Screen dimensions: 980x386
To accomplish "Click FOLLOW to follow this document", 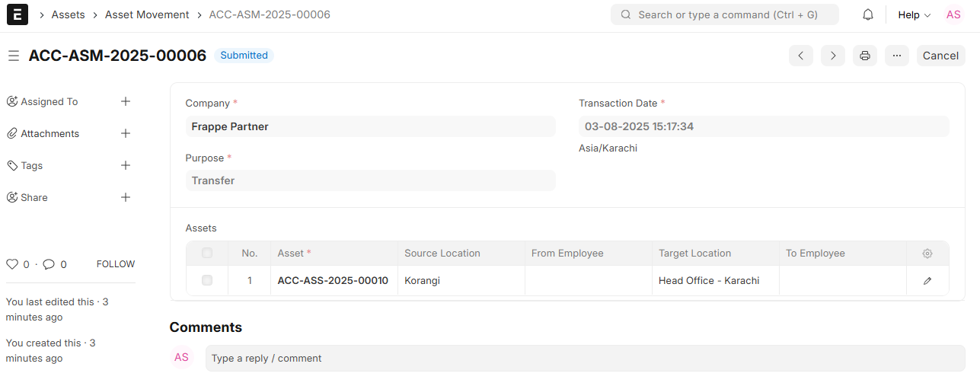I will [x=116, y=264].
